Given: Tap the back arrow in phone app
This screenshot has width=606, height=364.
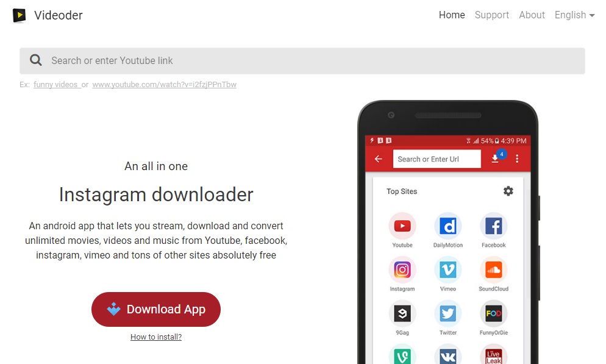Looking at the screenshot, I should pyautogui.click(x=379, y=159).
